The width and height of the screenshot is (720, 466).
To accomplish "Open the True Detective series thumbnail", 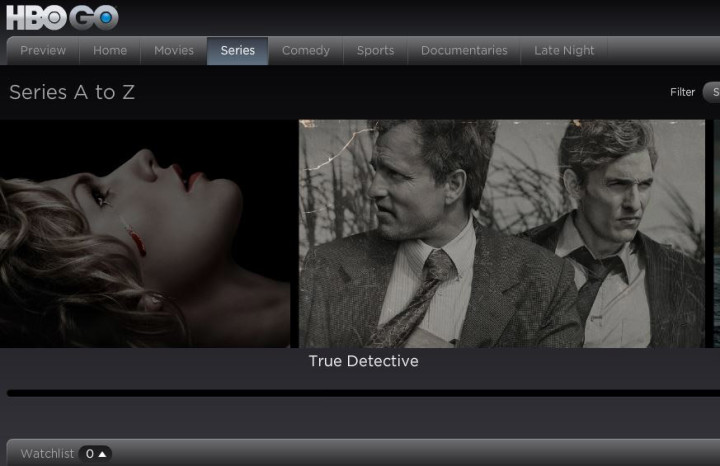I will pyautogui.click(x=501, y=233).
